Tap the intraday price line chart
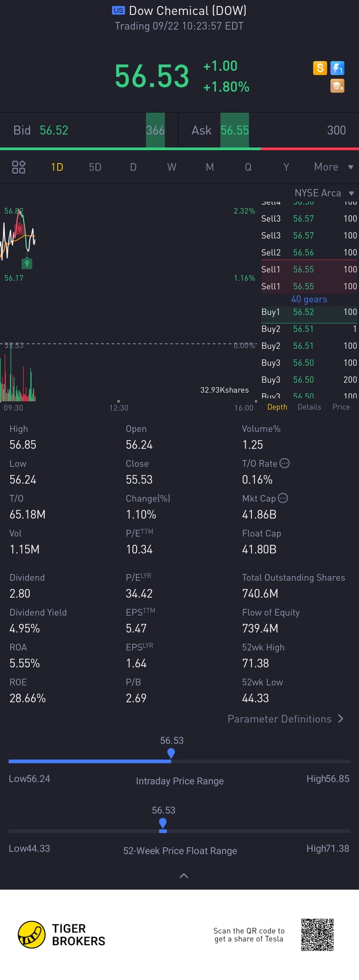The image size is (359, 980). point(18,234)
